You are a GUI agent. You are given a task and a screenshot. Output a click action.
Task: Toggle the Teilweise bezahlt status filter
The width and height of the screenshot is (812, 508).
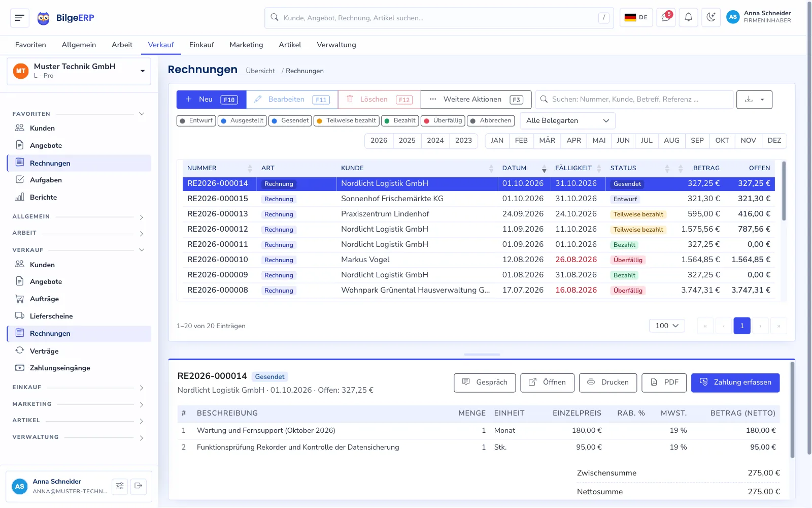[347, 121]
